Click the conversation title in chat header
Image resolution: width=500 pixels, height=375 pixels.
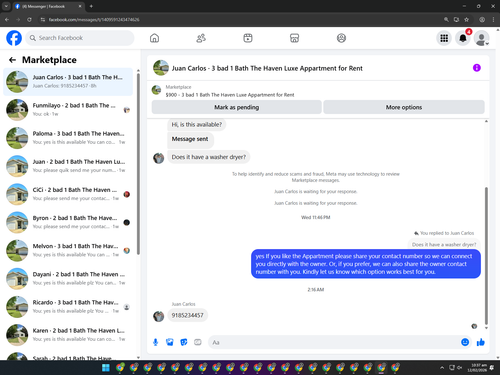267,68
